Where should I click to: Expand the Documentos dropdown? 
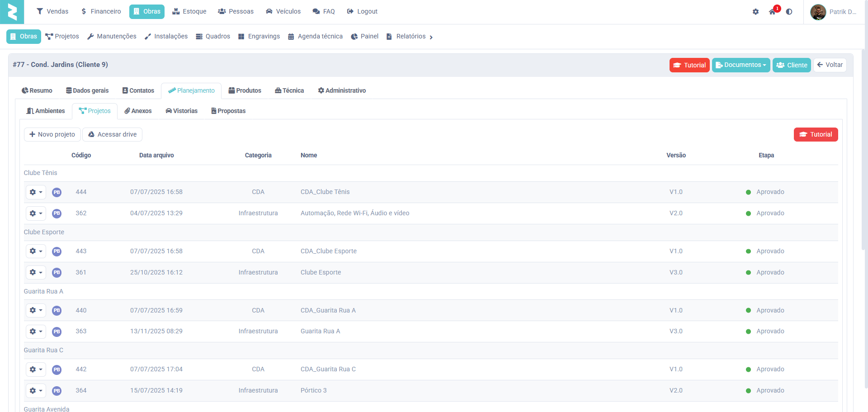(741, 65)
